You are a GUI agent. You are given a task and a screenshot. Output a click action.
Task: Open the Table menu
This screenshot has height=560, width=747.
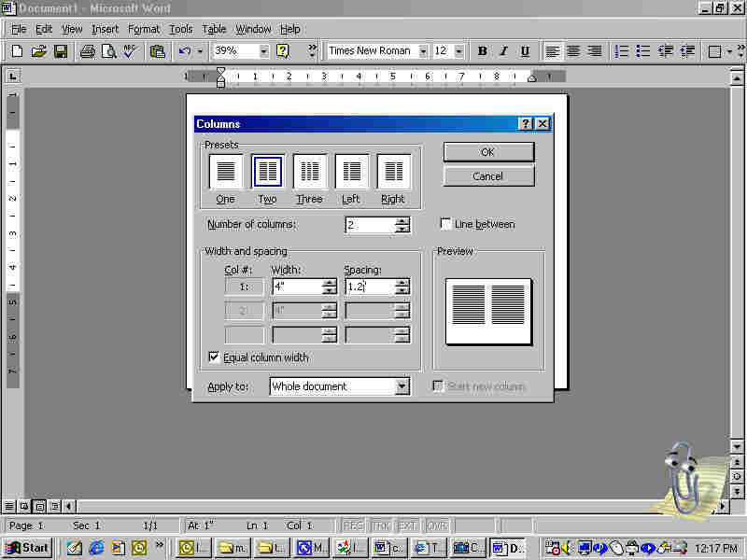[x=214, y=29]
